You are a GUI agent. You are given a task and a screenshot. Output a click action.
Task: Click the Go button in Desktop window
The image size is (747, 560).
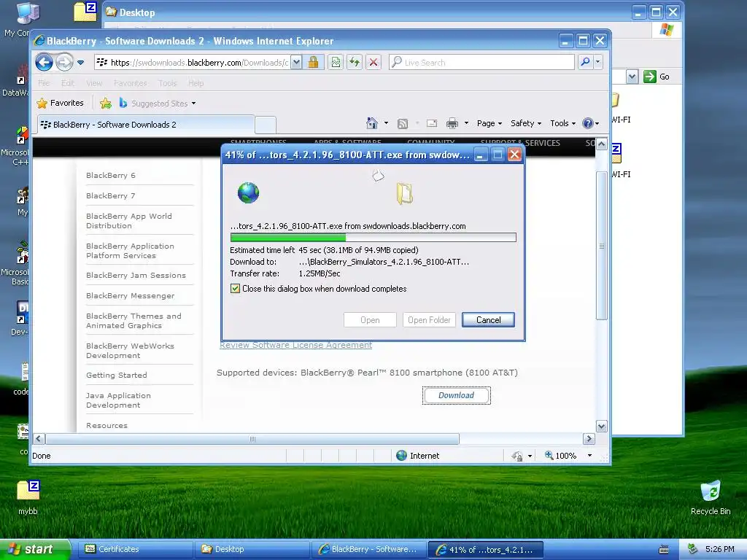tap(657, 77)
